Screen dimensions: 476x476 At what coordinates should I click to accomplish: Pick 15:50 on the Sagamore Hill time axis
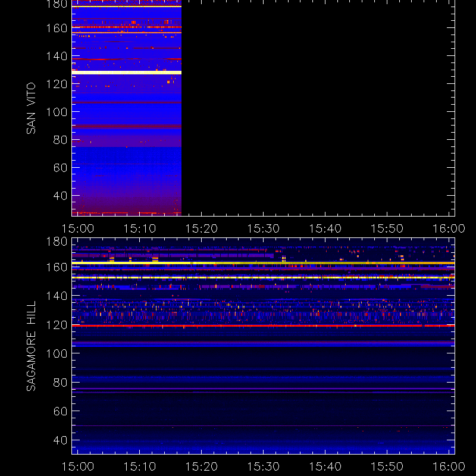pyautogui.click(x=387, y=466)
